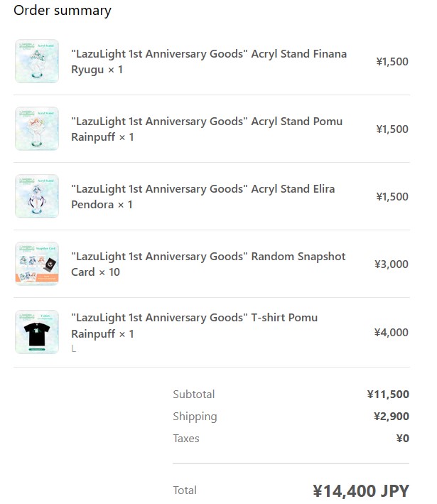This screenshot has width=437, height=504.
Task: Click the Acryl Stand Elira Pendora item name
Action: point(203,196)
